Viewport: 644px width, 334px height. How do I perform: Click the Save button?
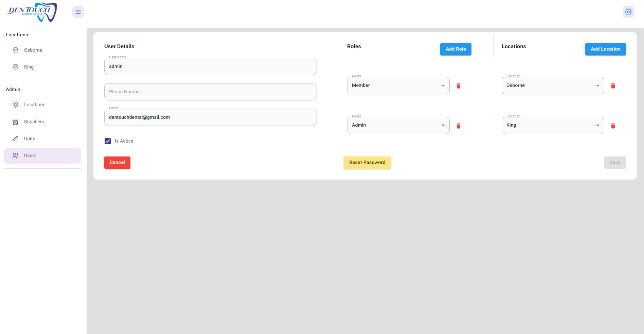click(615, 163)
